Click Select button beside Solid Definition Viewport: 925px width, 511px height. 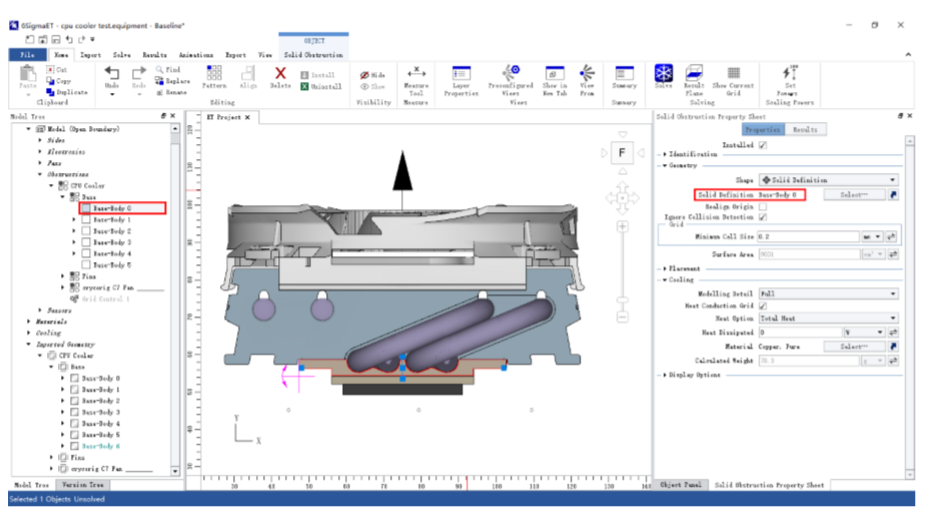pyautogui.click(x=853, y=194)
